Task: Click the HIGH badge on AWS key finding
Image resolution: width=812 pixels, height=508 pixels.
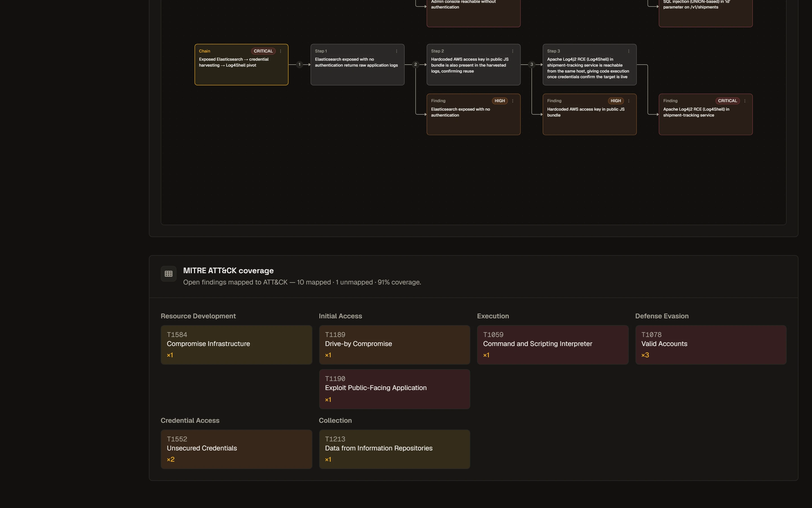Action: (616, 101)
